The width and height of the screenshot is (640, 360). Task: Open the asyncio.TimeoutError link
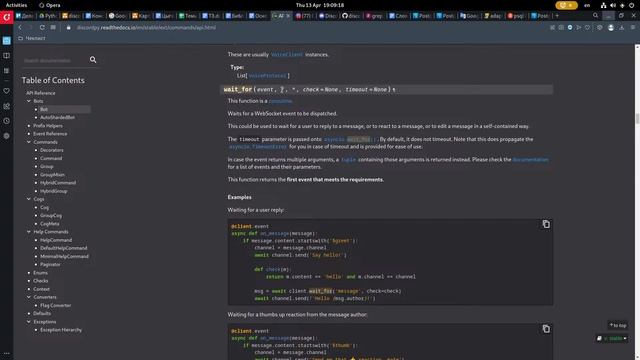point(258,147)
